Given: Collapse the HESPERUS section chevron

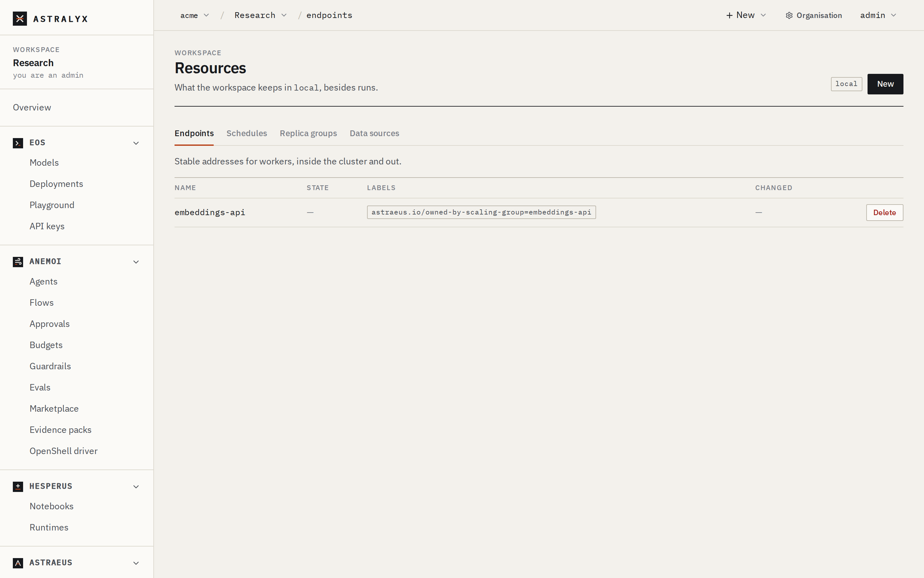Looking at the screenshot, I should [136, 486].
